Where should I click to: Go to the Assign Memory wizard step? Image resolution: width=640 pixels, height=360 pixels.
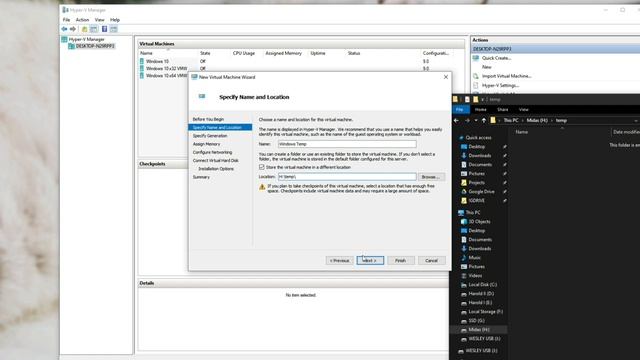(x=206, y=144)
